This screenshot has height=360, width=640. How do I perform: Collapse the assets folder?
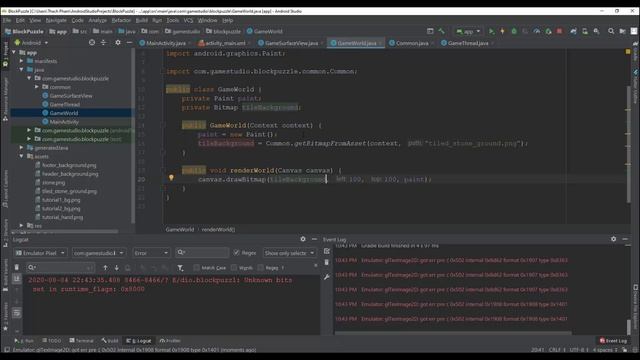coord(22,156)
